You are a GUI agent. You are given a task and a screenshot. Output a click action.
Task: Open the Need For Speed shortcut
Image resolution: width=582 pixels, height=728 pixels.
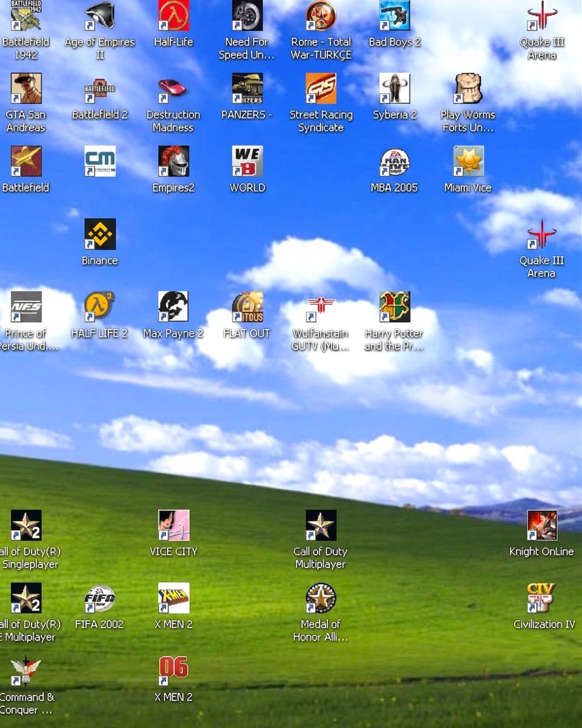pos(247,16)
